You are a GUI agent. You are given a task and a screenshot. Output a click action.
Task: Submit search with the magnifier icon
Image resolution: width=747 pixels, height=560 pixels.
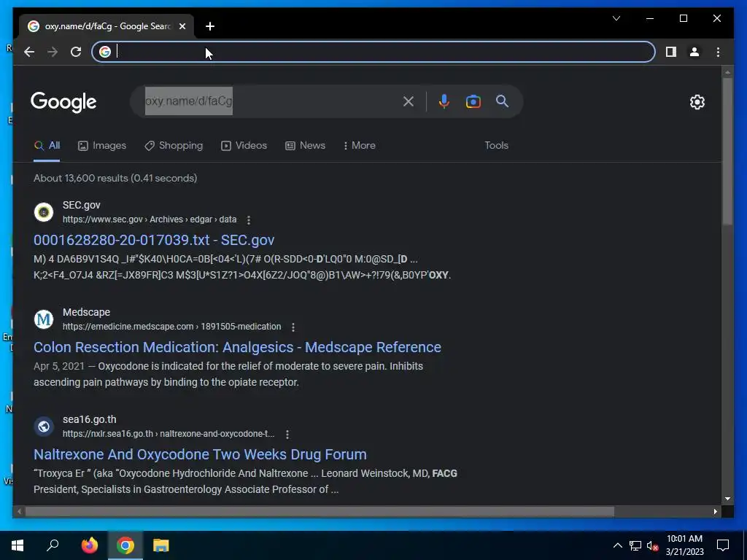pyautogui.click(x=502, y=101)
